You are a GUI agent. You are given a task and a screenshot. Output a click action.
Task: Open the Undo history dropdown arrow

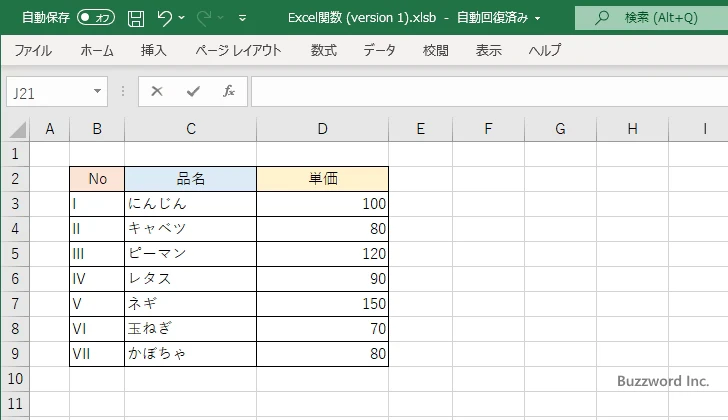click(182, 18)
